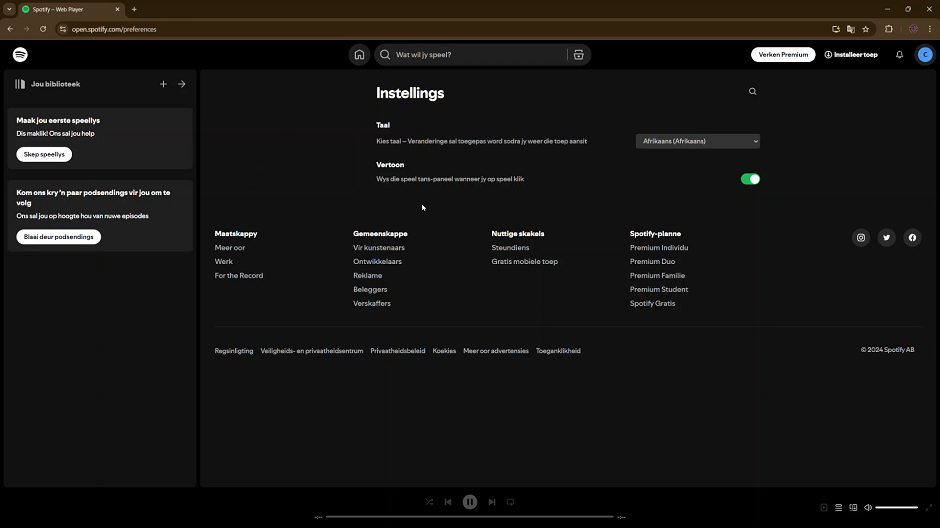The image size is (940, 528).
Task: Open Premium Familie link
Action: pyautogui.click(x=657, y=275)
